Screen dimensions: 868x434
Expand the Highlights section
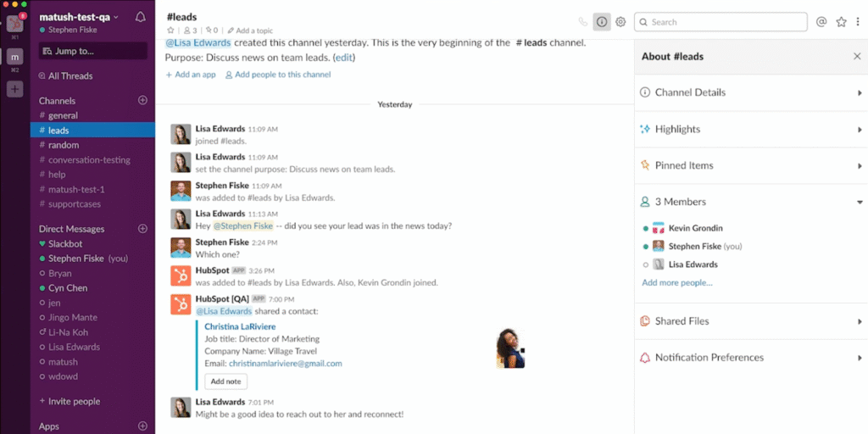(x=751, y=129)
